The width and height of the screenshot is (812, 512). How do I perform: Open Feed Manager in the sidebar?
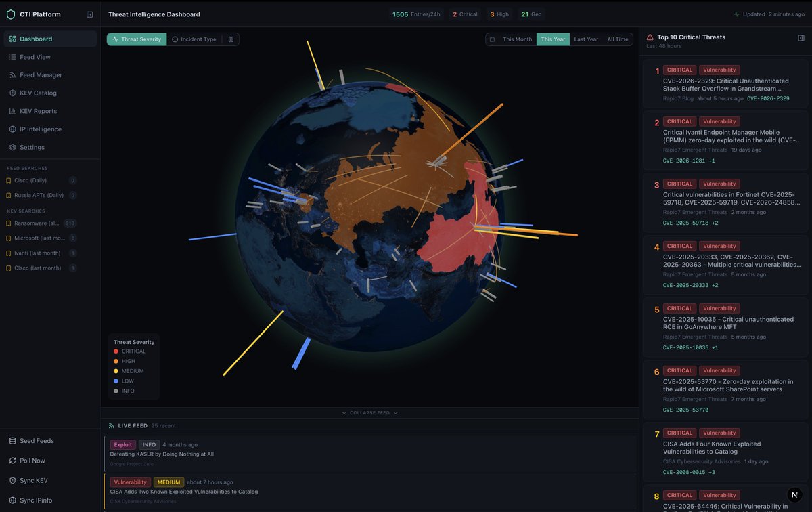[x=50, y=75]
